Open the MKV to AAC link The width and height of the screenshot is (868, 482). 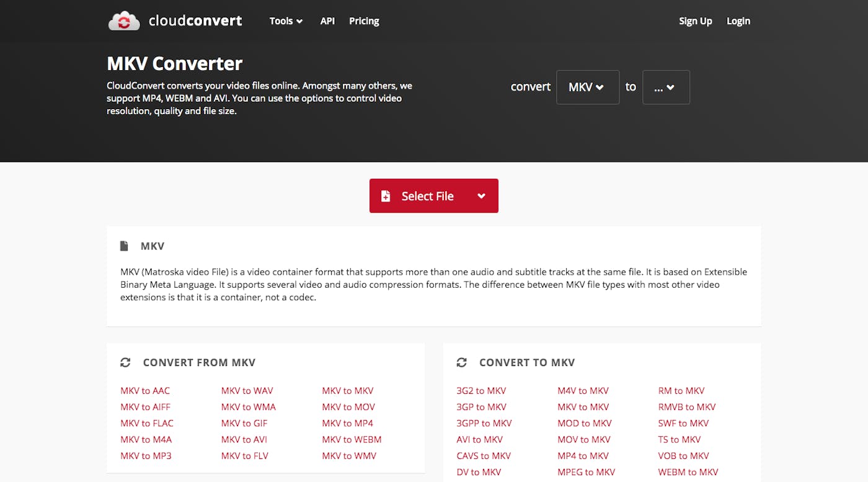point(145,391)
